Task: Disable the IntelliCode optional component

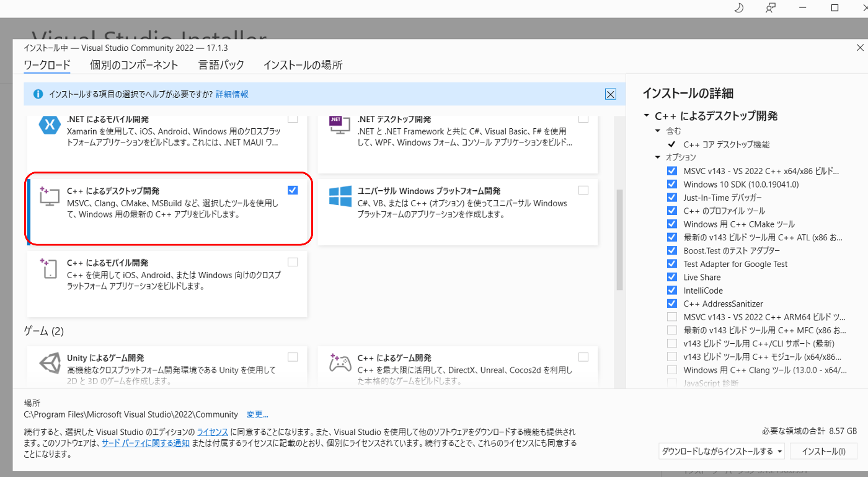Action: coord(672,290)
